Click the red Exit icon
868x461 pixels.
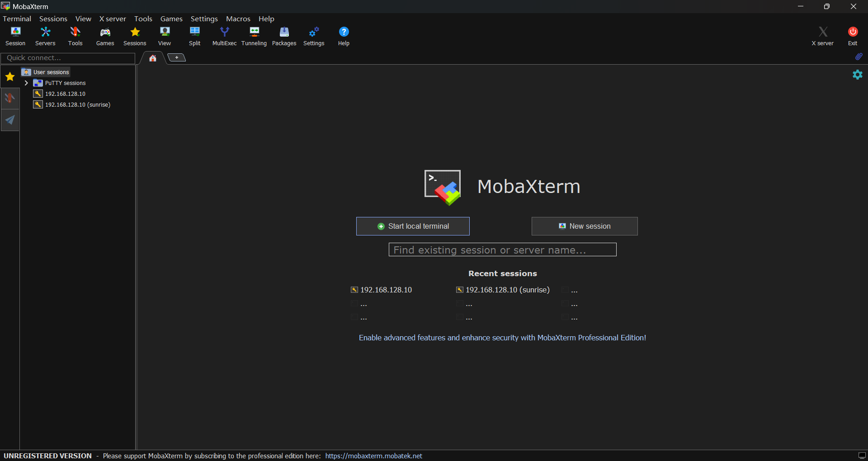(x=852, y=36)
